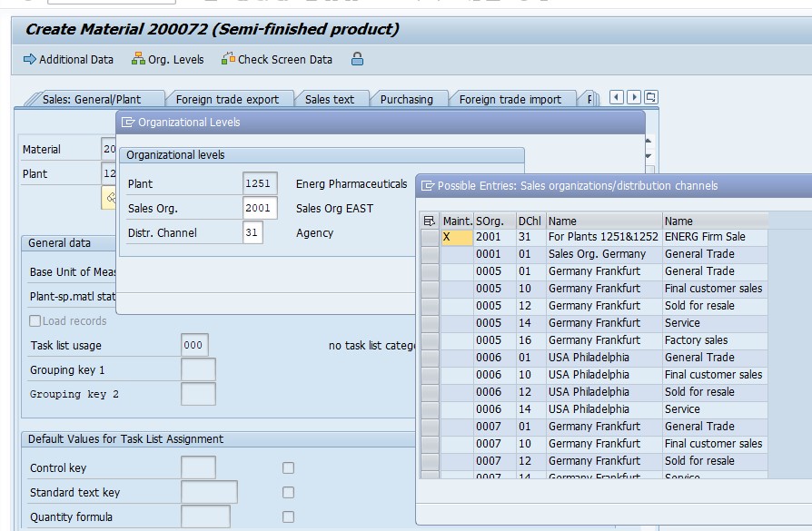Select 0007 'Sold for resale' cell
Image resolution: width=812 pixels, height=531 pixels.
[715, 461]
